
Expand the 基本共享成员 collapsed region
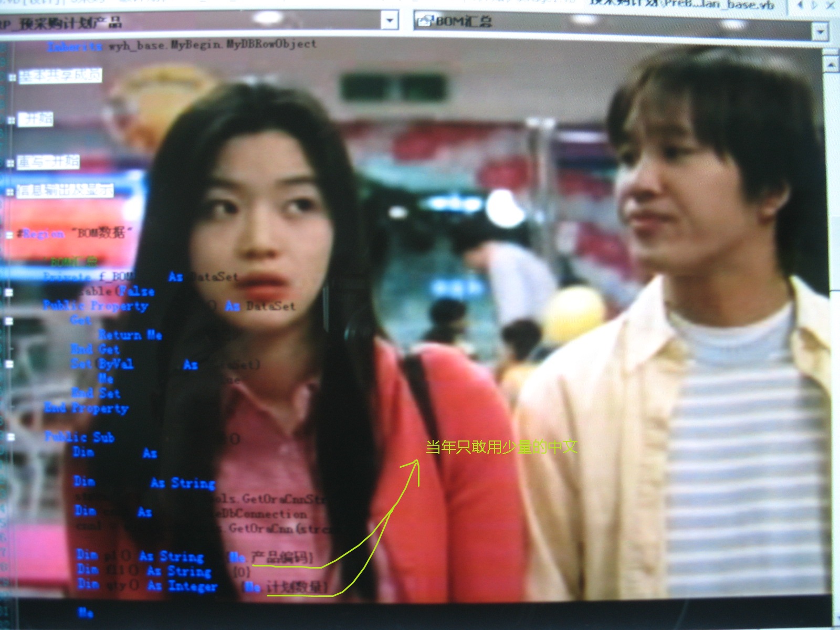pyautogui.click(x=12, y=77)
